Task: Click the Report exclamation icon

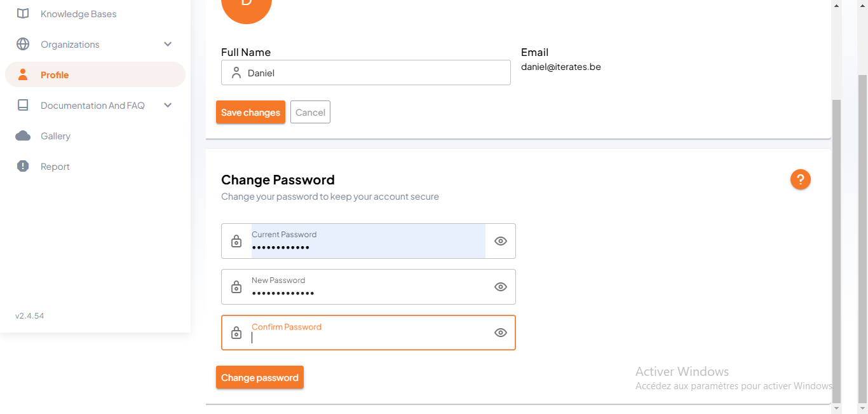Action: click(x=23, y=166)
